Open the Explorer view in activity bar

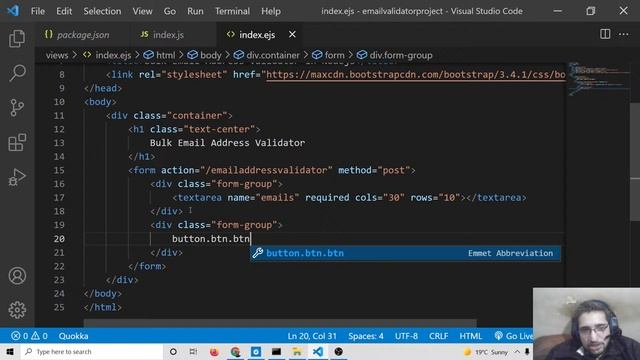17,39
